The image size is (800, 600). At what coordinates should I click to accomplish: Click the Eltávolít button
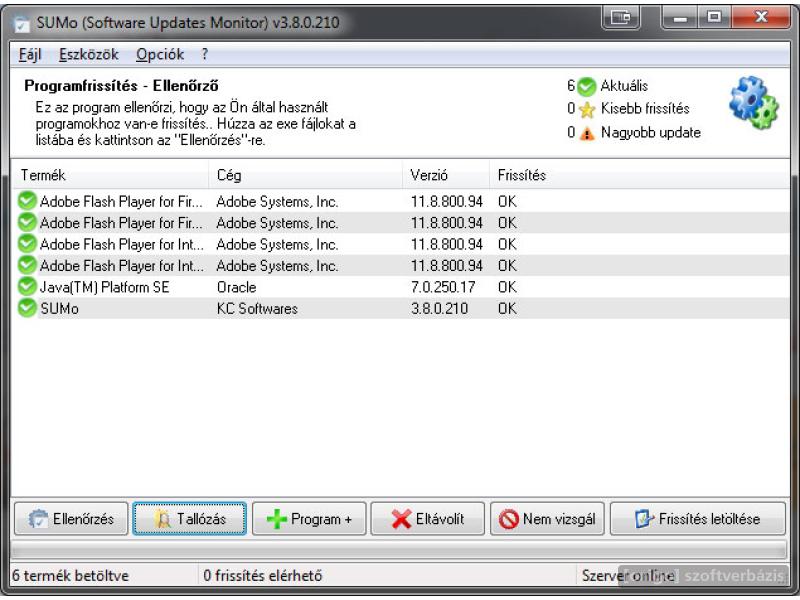click(x=428, y=519)
